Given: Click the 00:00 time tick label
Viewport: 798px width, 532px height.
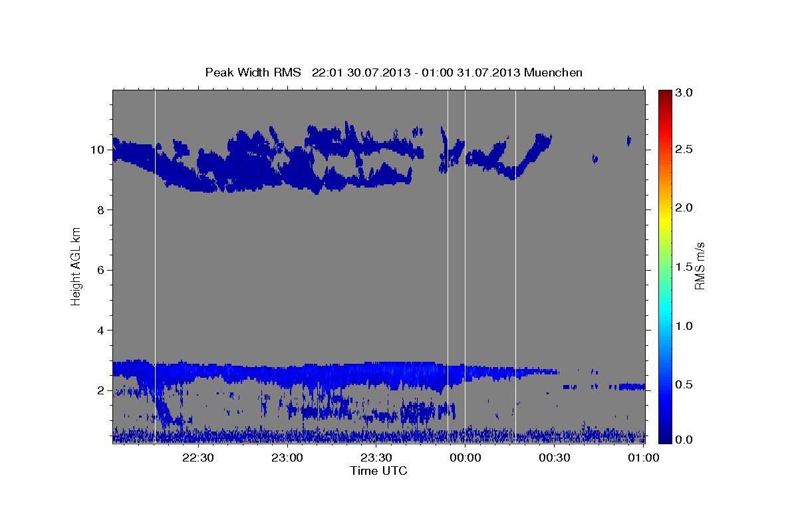Looking at the screenshot, I should point(465,458).
